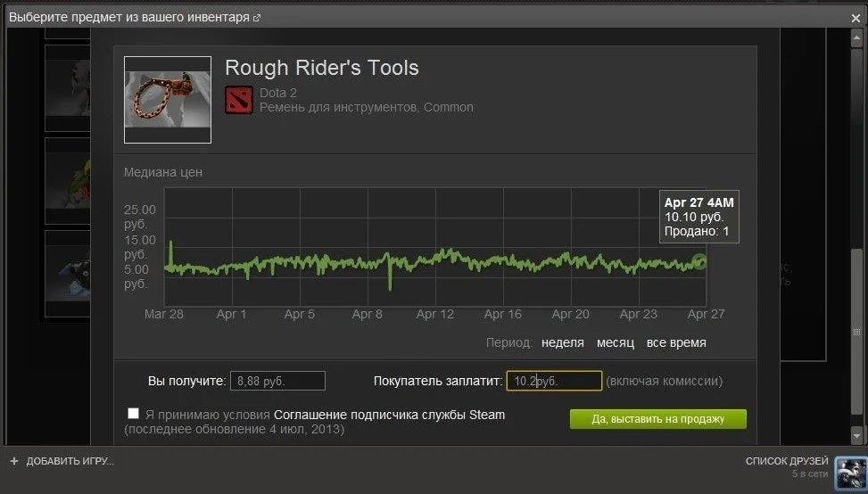Viewport: 868px width, 494px height.
Task: Click the 'Вы получите' amount field
Action: (x=278, y=381)
